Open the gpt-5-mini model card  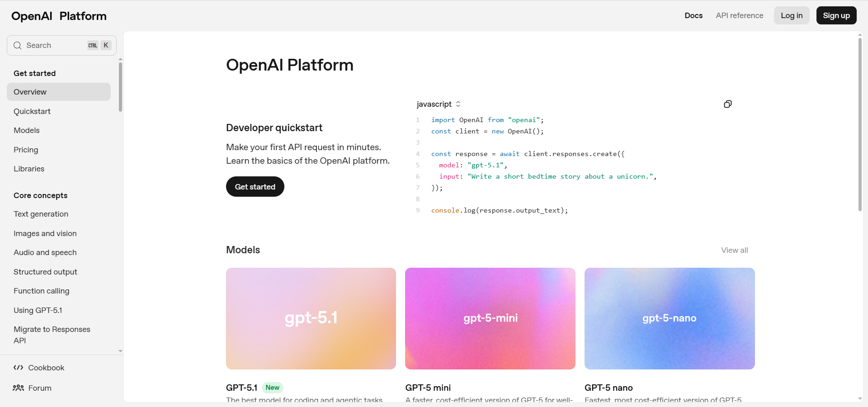[x=490, y=318]
